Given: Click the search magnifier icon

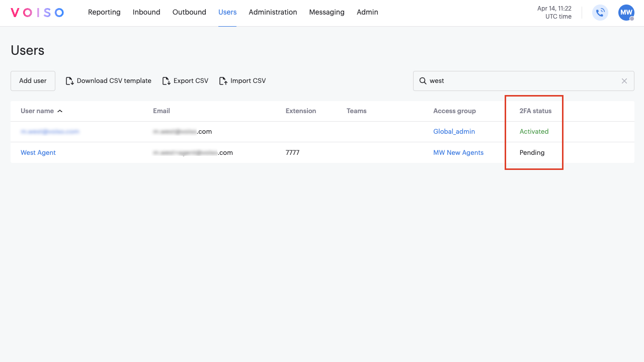Looking at the screenshot, I should [x=423, y=81].
